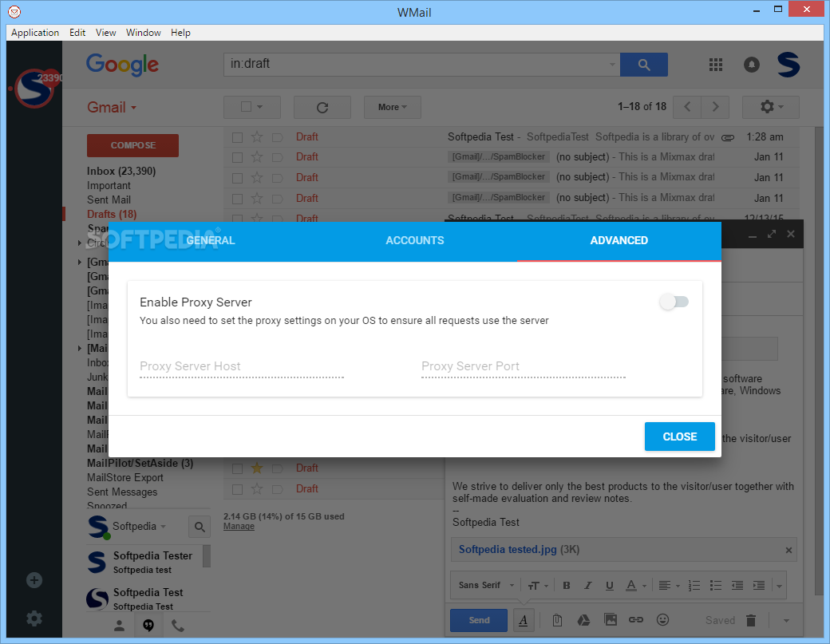Toggle italic in compose toolbar

[587, 585]
